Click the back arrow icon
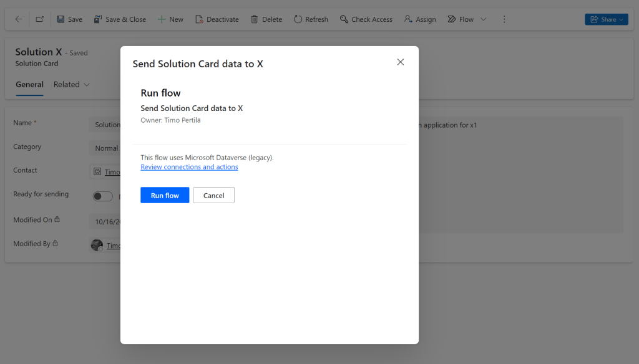Viewport: 639px width, 364px height. 19,19
